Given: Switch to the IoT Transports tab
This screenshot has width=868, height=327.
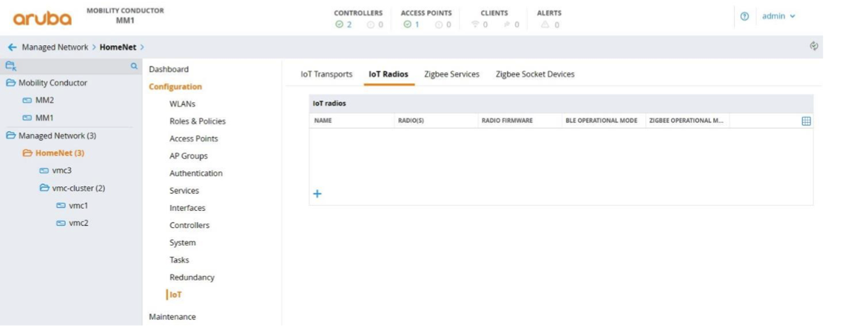Looking at the screenshot, I should (326, 74).
